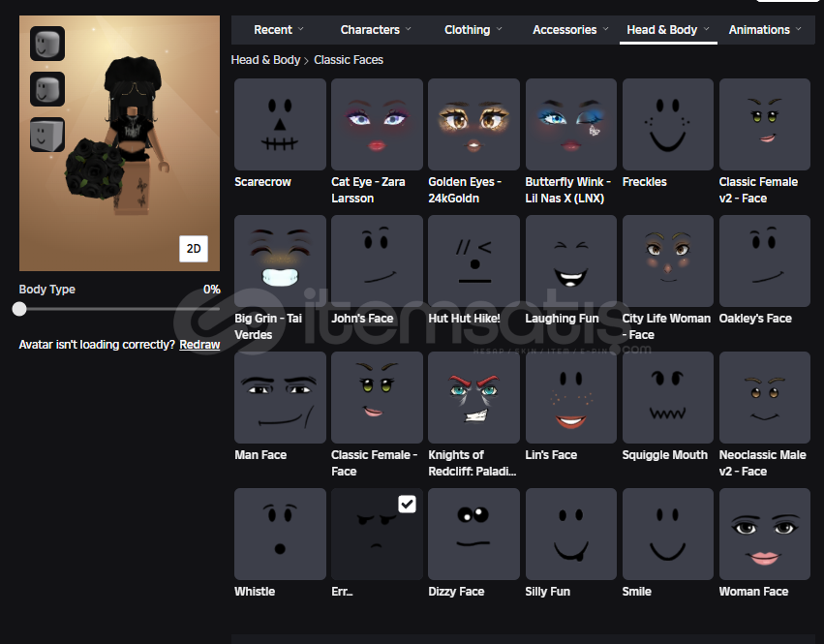Viewport: 824px width, 644px height.
Task: Select the Smile face
Action: (x=667, y=535)
